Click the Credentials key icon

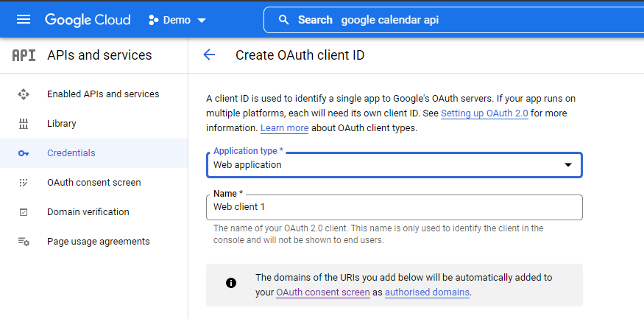(24, 153)
